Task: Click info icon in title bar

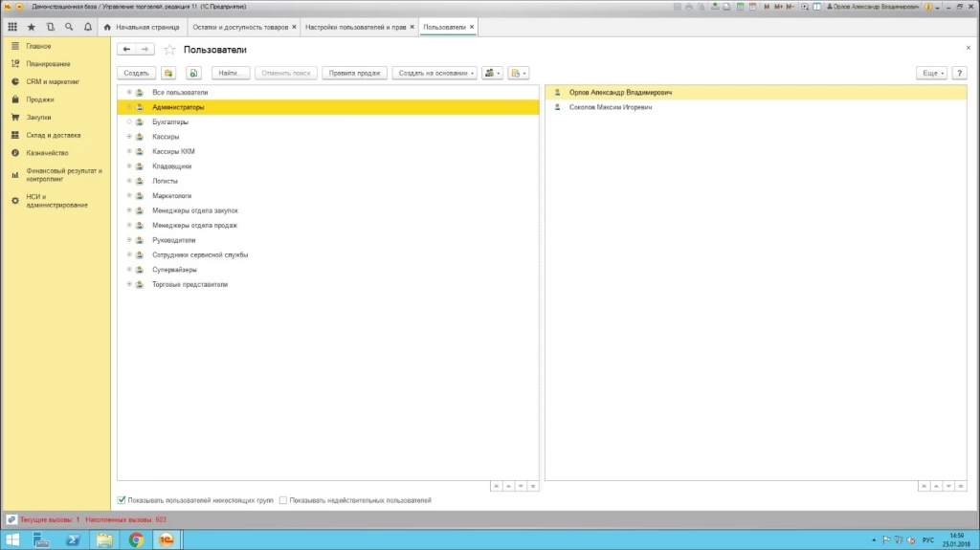Action: coord(928,7)
